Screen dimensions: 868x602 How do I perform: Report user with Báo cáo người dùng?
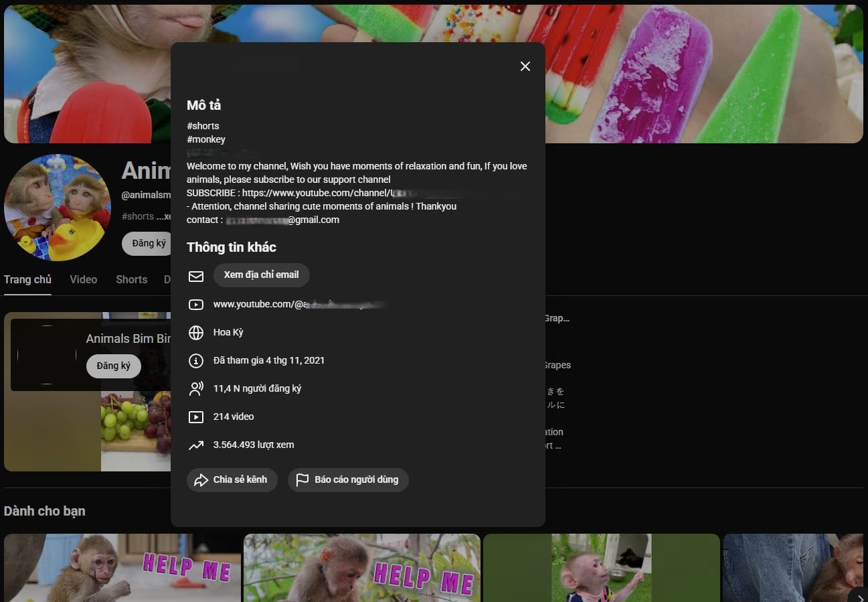coord(348,480)
